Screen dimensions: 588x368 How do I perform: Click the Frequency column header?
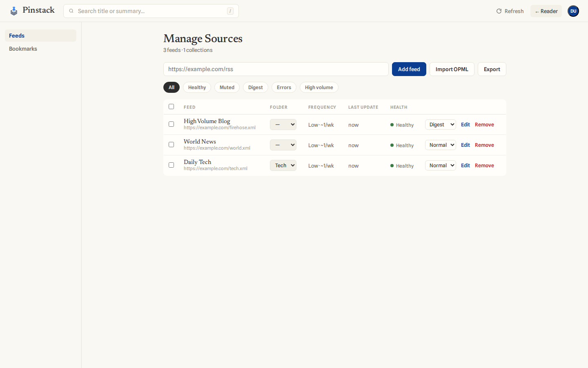pyautogui.click(x=322, y=107)
